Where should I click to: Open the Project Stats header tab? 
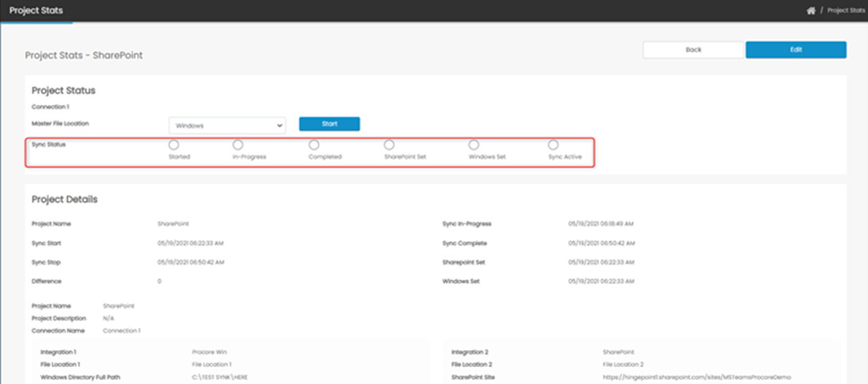pos(36,11)
